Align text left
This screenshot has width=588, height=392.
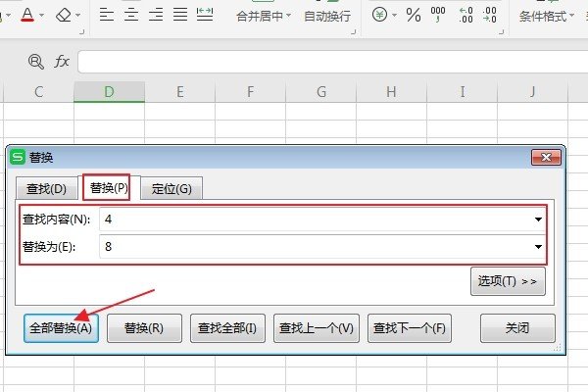click(107, 15)
